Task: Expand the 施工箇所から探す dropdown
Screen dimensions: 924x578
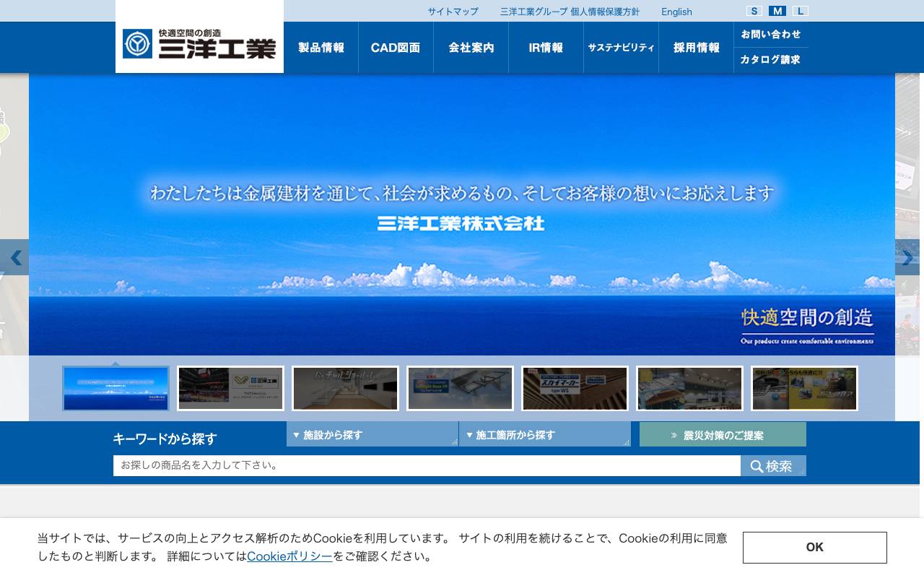Action: pyautogui.click(x=545, y=435)
